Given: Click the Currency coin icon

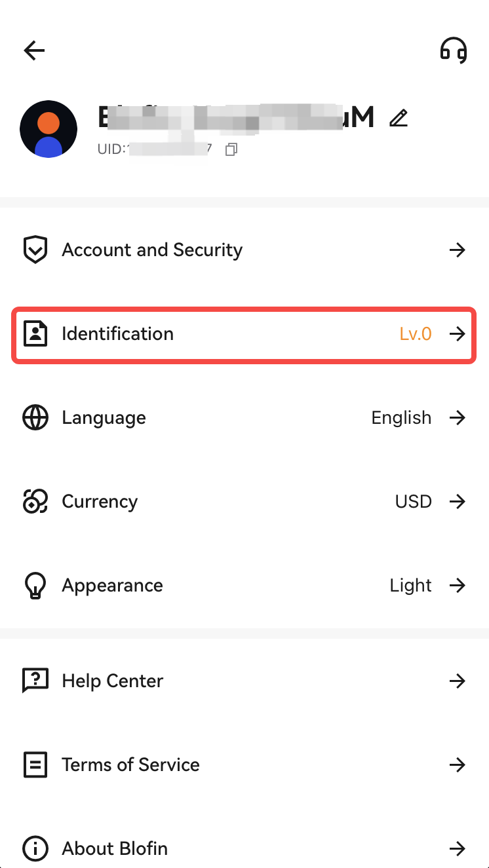Looking at the screenshot, I should coord(34,501).
